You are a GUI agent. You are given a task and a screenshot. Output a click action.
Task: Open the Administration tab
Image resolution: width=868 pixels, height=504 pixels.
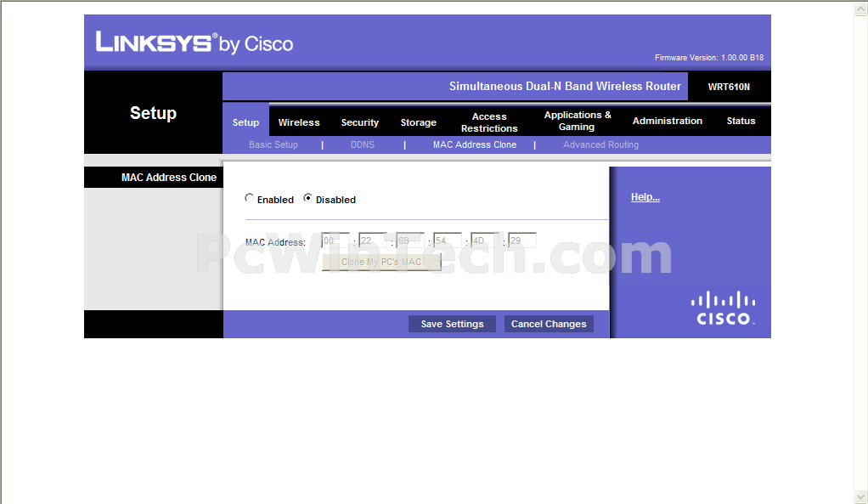[667, 121]
